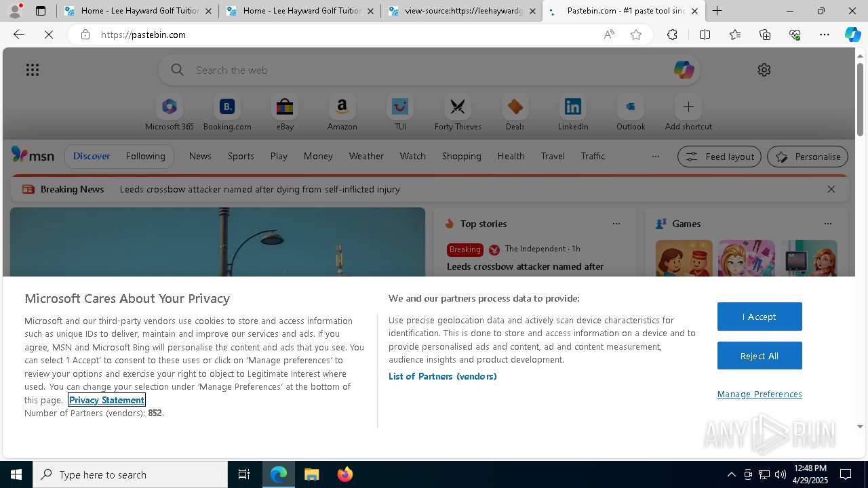Screen dimensions: 868x488
Task: Open the Sports menu item
Action: 241,156
